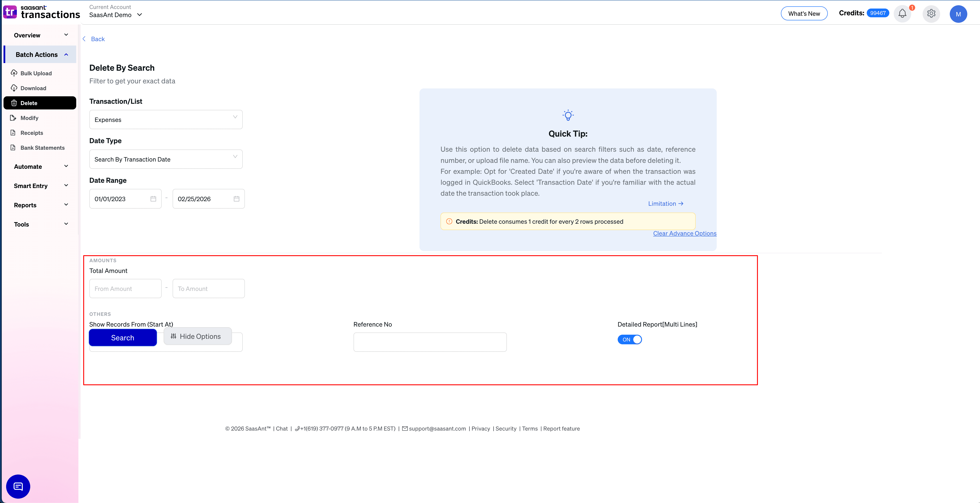This screenshot has width=980, height=503.
Task: Open the Transaction/List dropdown showing Expenses
Action: coord(166,119)
